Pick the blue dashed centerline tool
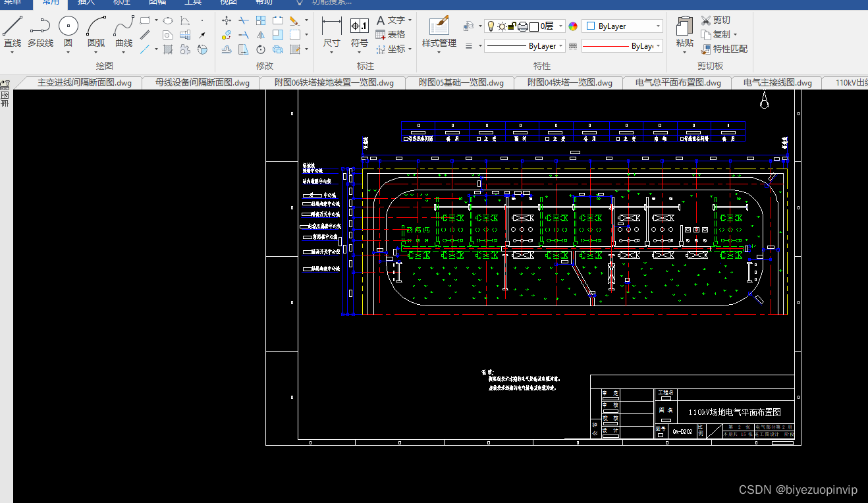This screenshot has width=868, height=503. click(145, 49)
